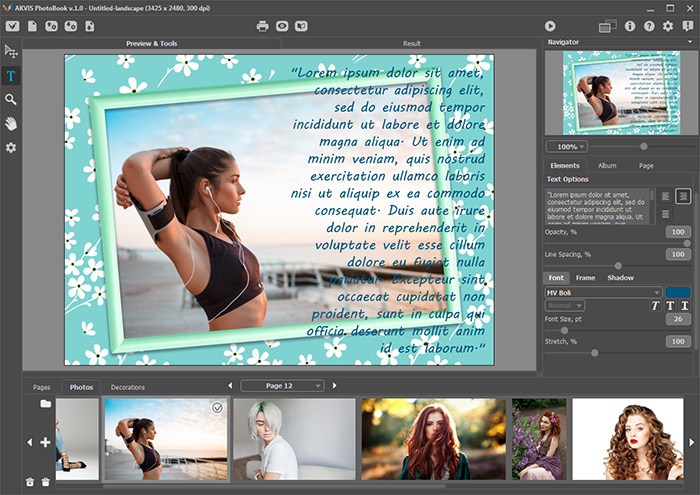Click the eye preview icon in top toolbar
This screenshot has height=495, width=700.
(282, 26)
